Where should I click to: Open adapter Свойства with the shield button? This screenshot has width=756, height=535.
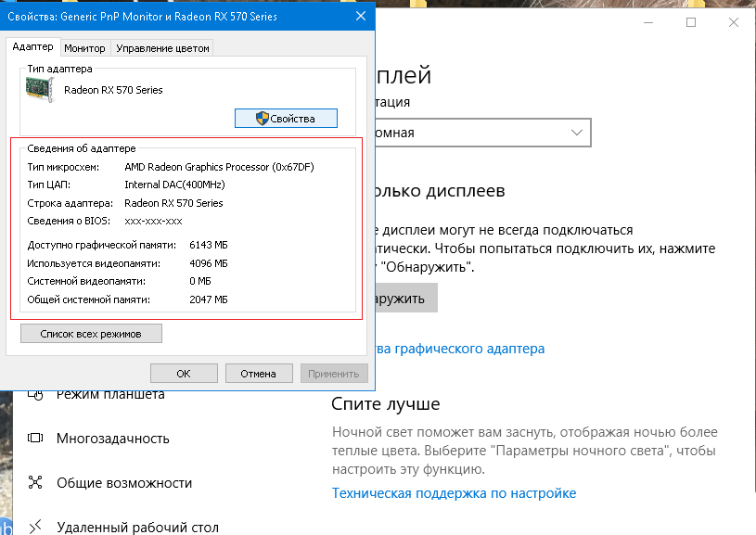pos(286,118)
